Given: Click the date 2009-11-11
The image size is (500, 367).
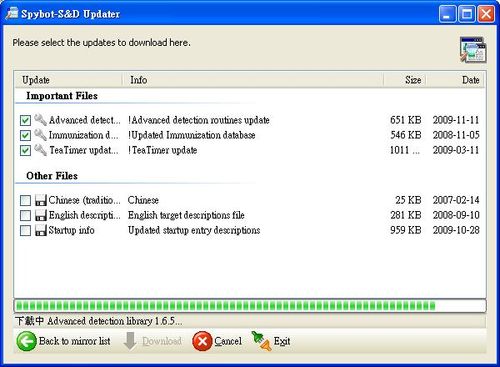Looking at the screenshot, I should [456, 120].
